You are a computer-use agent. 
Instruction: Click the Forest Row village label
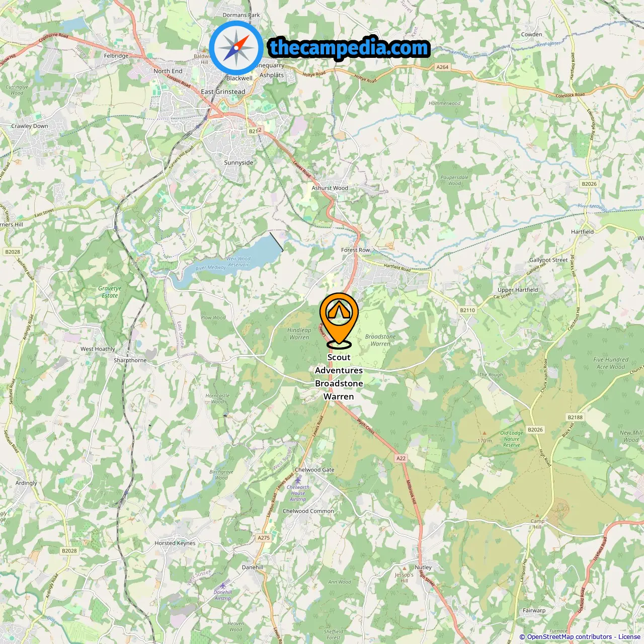click(355, 250)
